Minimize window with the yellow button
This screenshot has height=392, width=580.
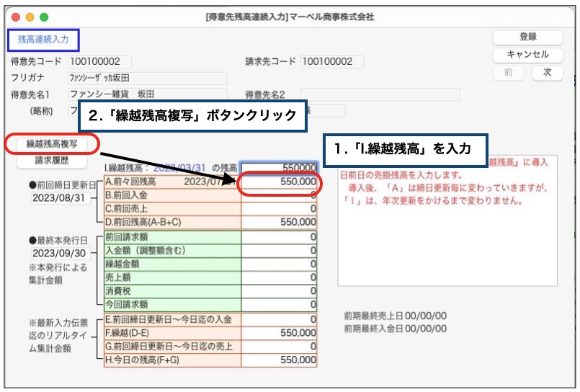(x=30, y=17)
